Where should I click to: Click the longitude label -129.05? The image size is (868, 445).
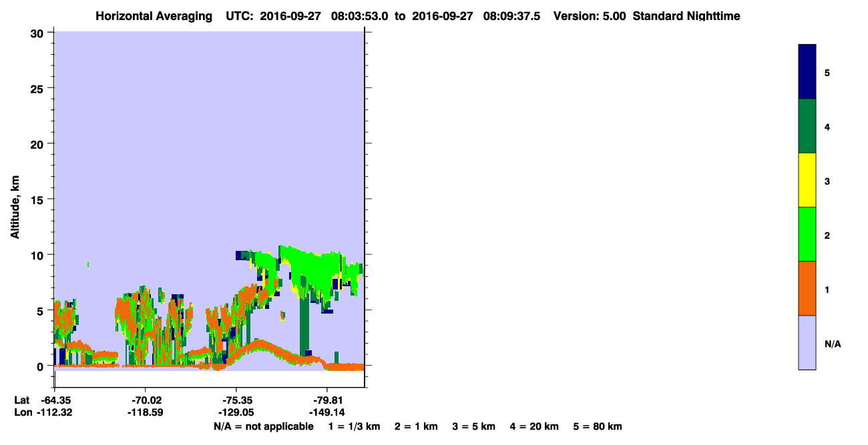[x=237, y=412]
